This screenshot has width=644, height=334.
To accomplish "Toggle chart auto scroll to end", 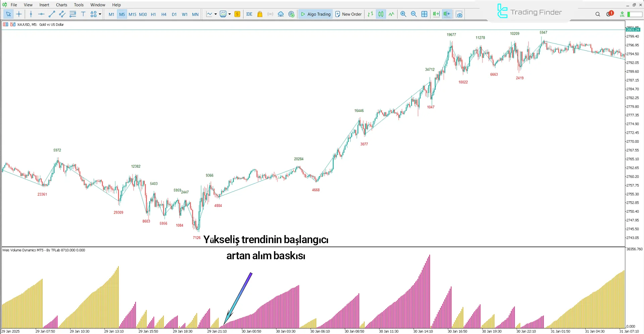I will pyautogui.click(x=436, y=14).
